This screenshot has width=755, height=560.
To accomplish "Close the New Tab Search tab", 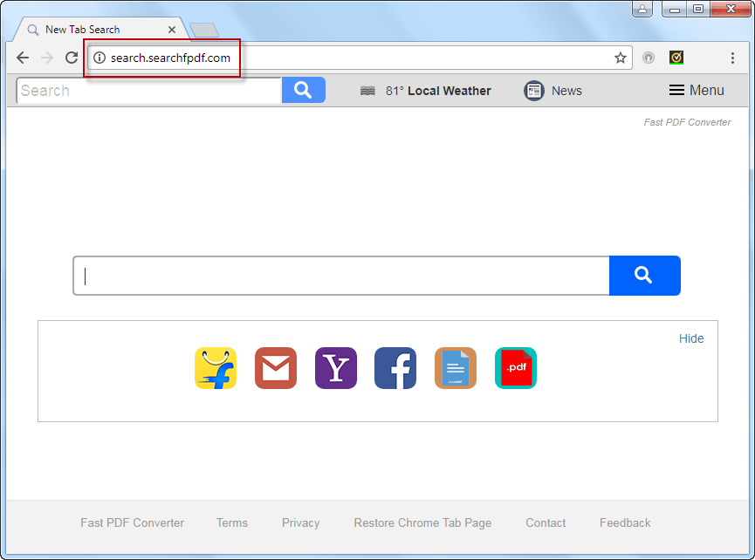I will pyautogui.click(x=172, y=30).
